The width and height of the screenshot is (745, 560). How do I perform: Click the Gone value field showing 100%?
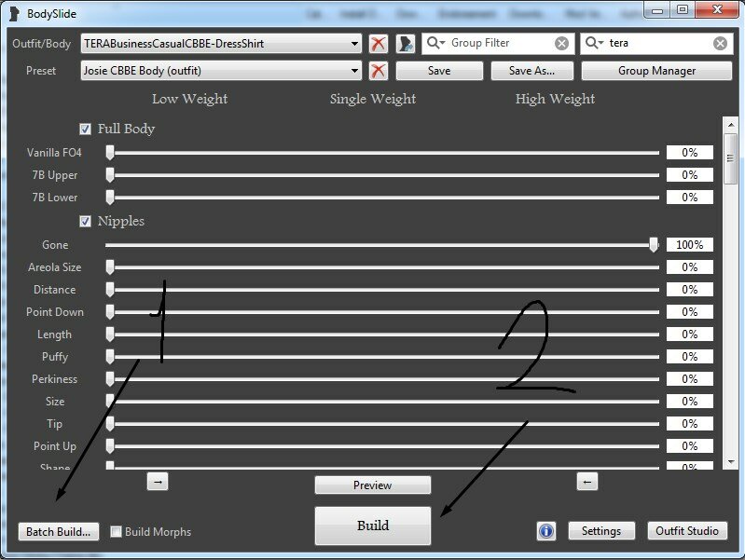690,245
